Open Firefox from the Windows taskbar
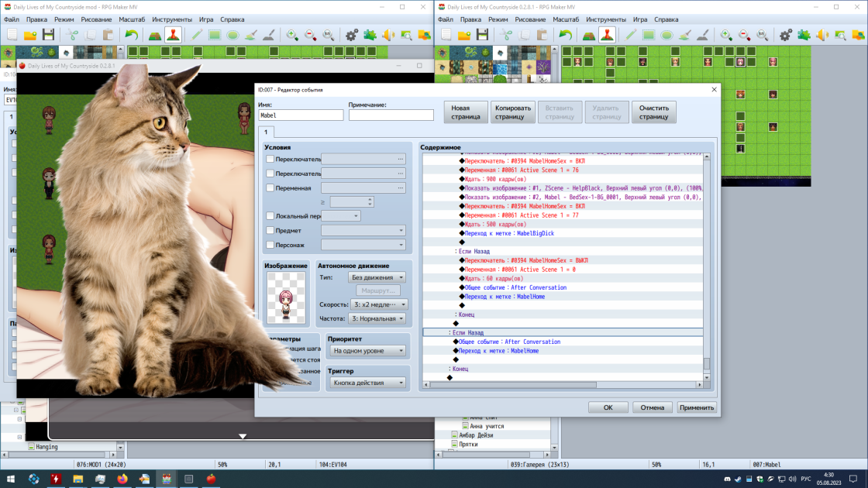 (122, 479)
